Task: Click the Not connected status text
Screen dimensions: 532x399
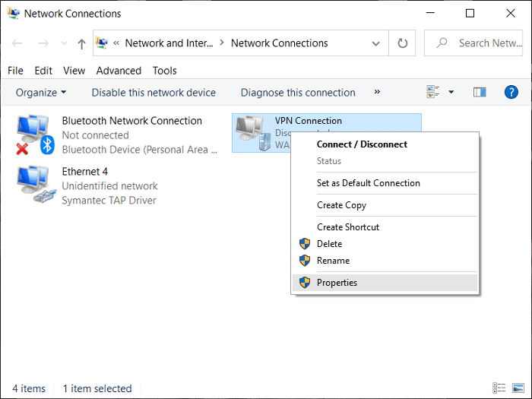Action: point(95,135)
